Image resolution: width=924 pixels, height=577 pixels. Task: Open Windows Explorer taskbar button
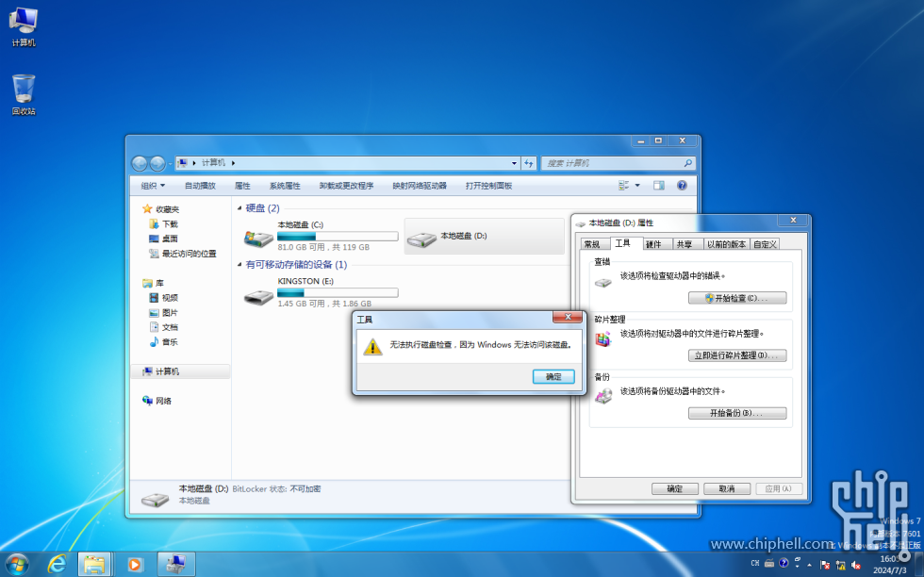coord(94,565)
